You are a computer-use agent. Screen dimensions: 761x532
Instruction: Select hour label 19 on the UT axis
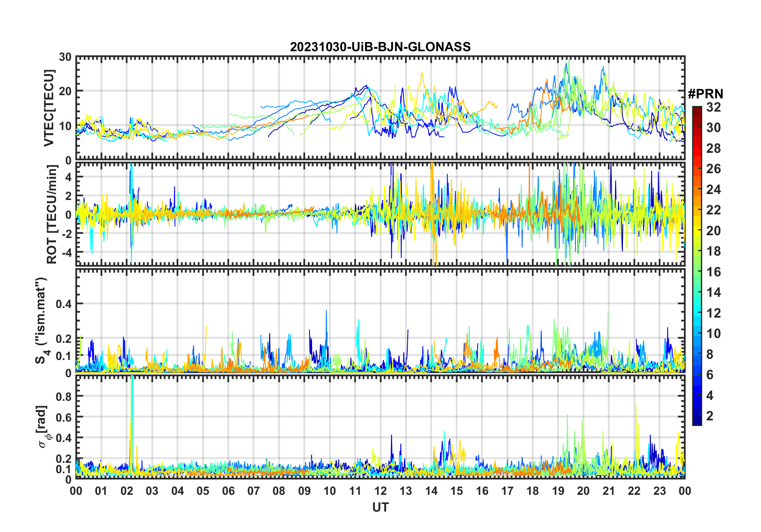tap(558, 491)
